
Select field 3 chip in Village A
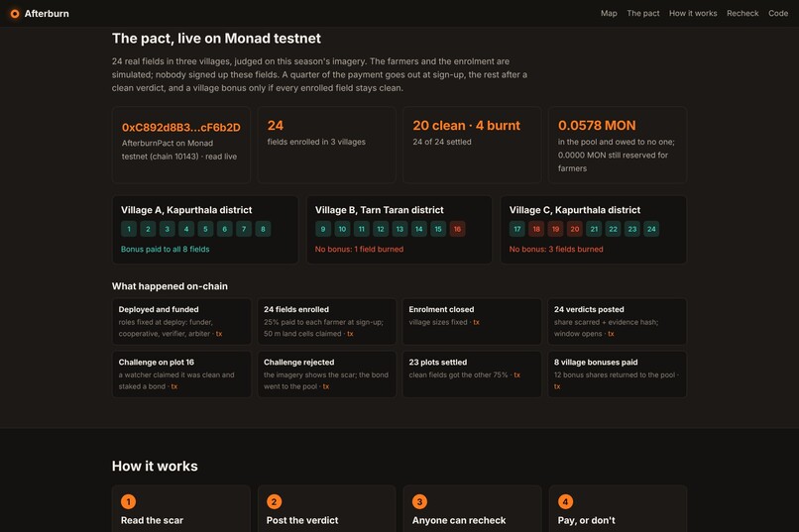(x=168, y=229)
